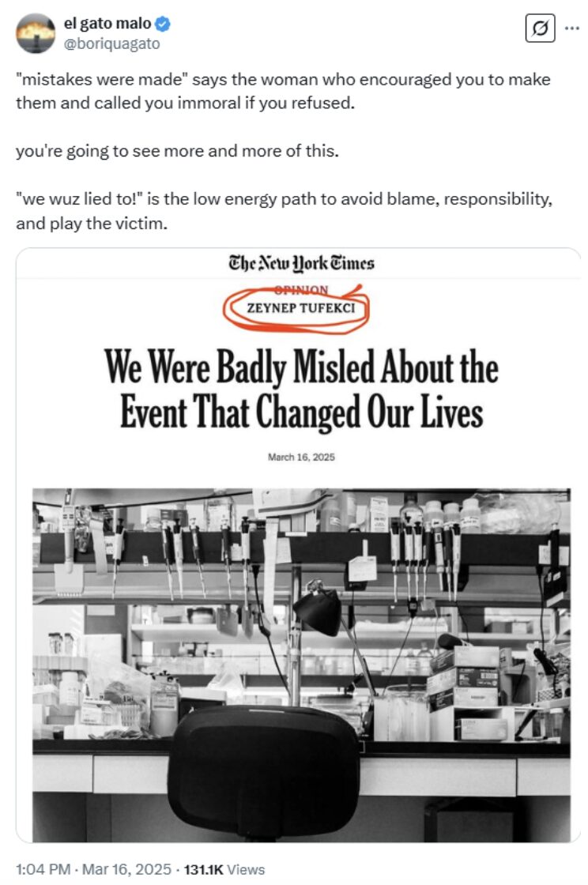Click the 131.1K Views count
Image resolution: width=588 pixels, height=885 pixels.
(x=225, y=869)
